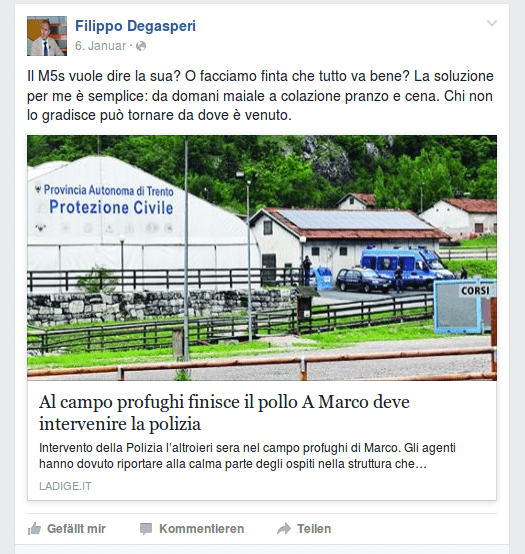525x554 pixels.
Task: Open the article headline about campo profughi
Action: (224, 413)
